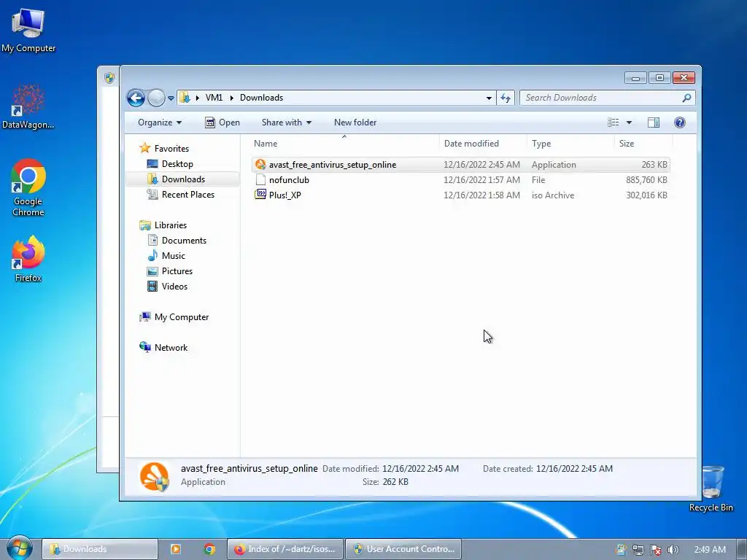Open the address bar history dropdown
This screenshot has width=747, height=560.
coord(489,98)
